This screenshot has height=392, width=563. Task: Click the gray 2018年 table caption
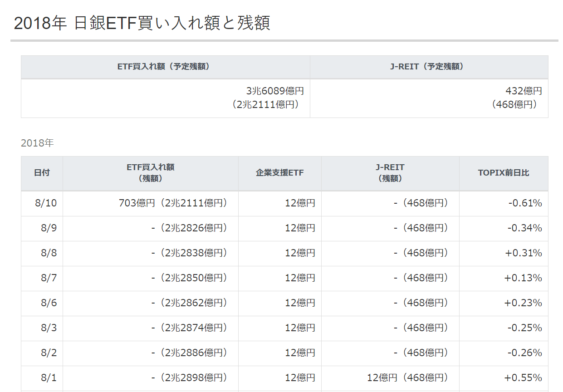(37, 143)
